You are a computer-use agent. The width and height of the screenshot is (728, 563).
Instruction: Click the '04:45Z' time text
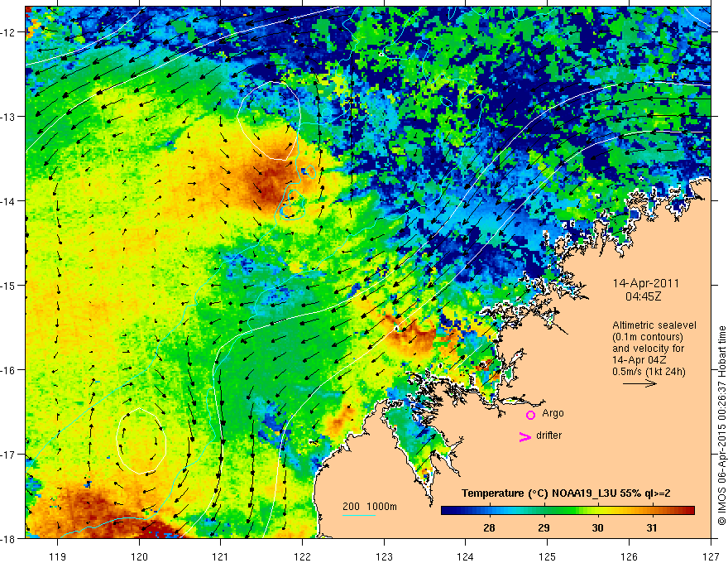[x=643, y=296]
